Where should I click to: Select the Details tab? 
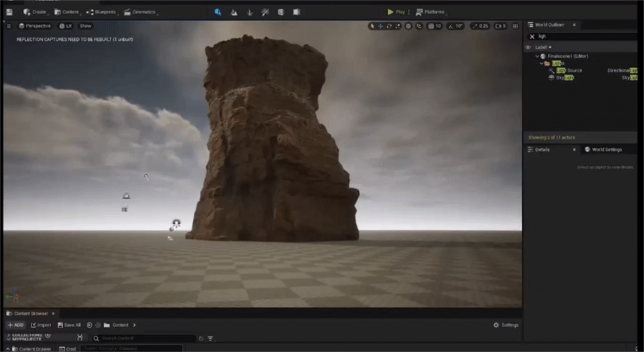click(542, 149)
